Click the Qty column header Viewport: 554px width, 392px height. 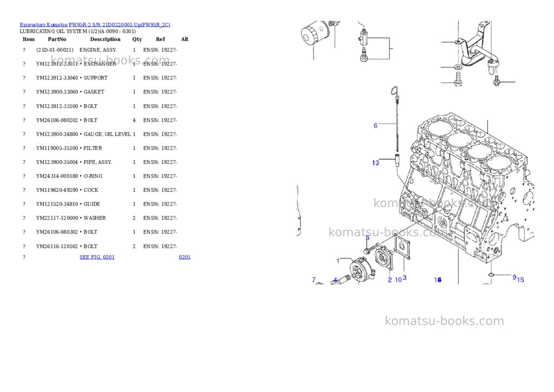(137, 39)
